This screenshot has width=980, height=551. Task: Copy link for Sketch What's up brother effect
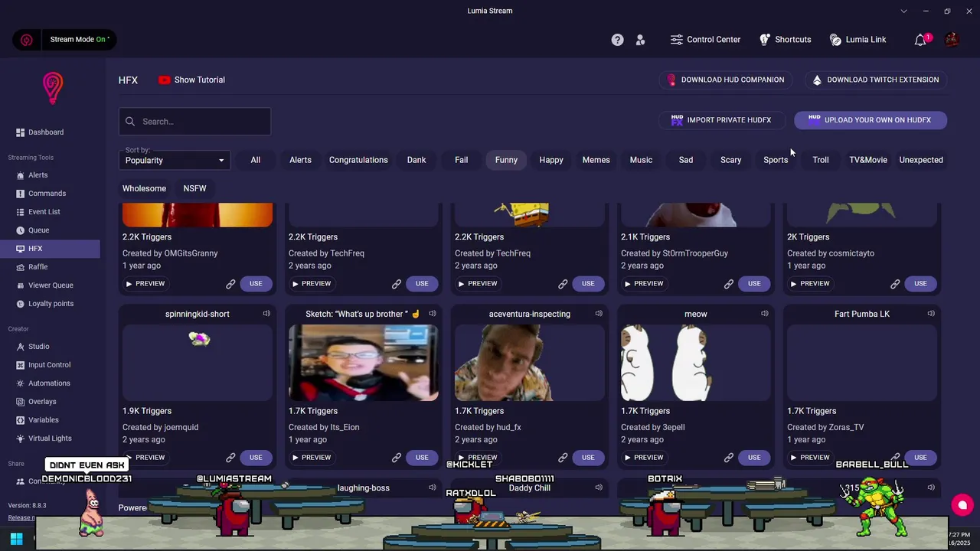(397, 458)
